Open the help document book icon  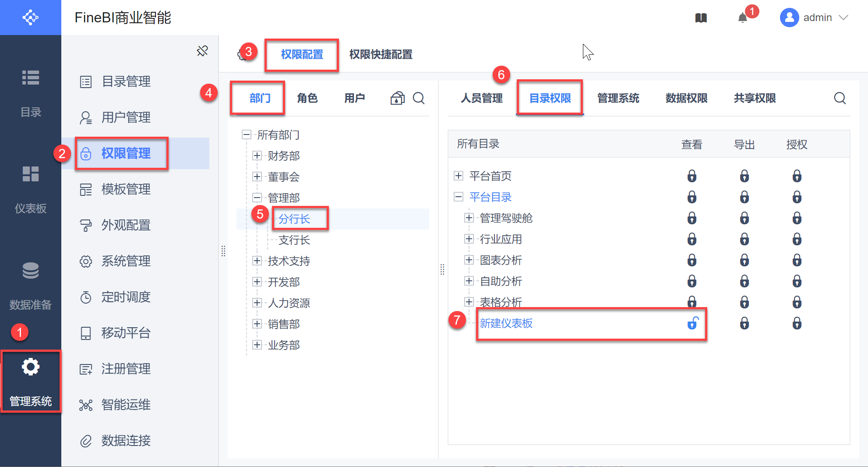click(x=701, y=18)
